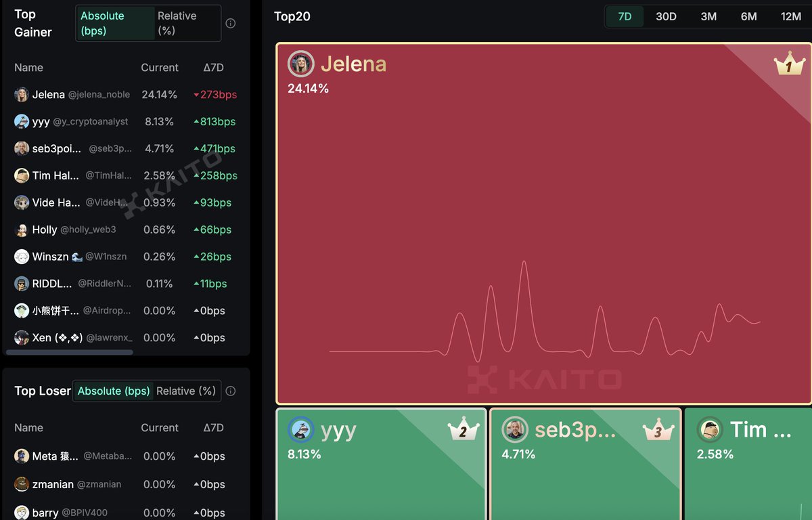The height and width of the screenshot is (520, 812).
Task: Click Tim Hal... avatar in gainer list
Action: pos(22,175)
